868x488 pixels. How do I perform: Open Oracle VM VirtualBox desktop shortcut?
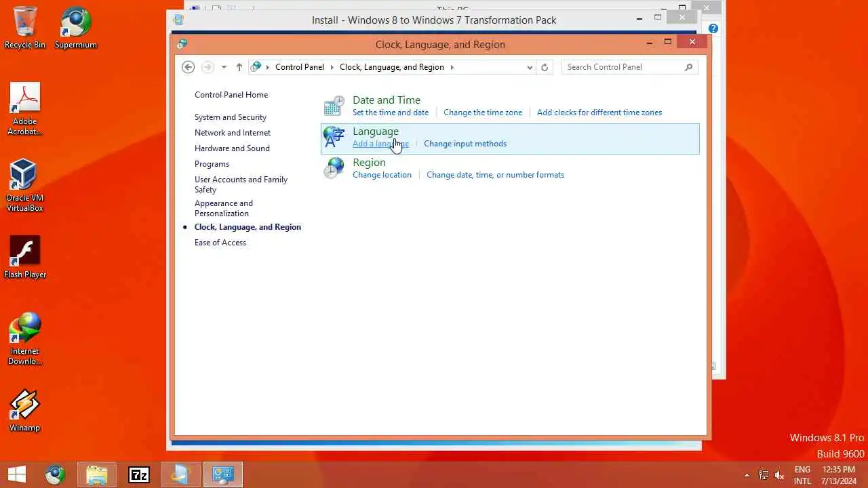(25, 185)
